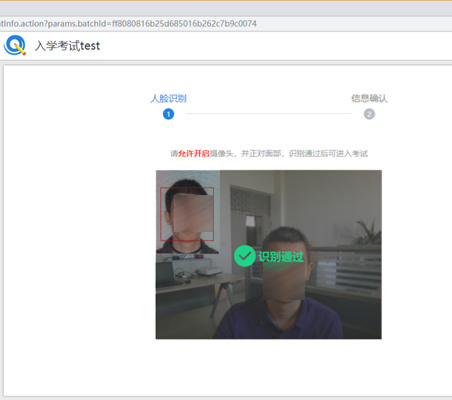The image size is (452, 400).
Task: Click the browser address bar URL
Action: coord(128,24)
